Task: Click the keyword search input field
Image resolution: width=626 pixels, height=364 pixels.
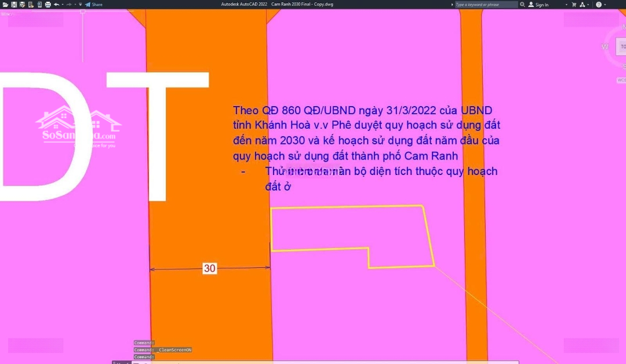Action: [486, 5]
